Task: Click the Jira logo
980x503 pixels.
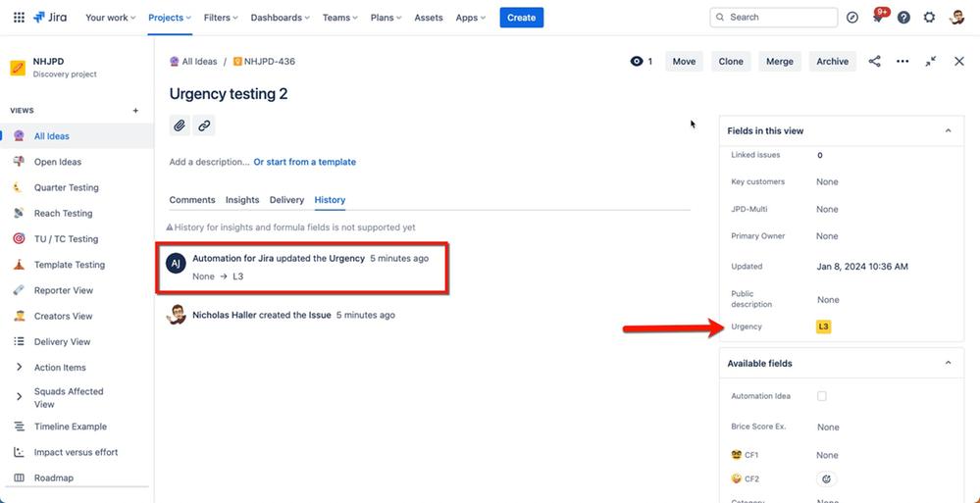Action: [x=50, y=18]
